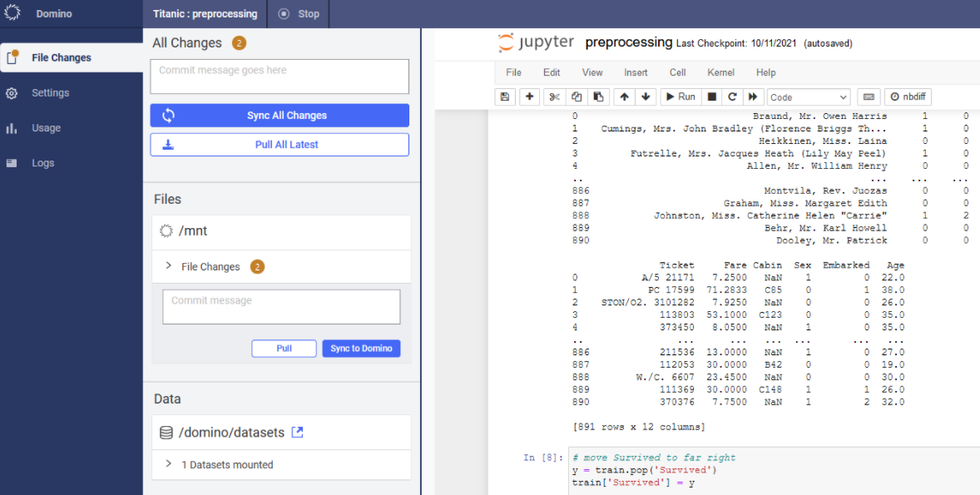
Task: Open the Insert menu in Jupyter
Action: (636, 72)
